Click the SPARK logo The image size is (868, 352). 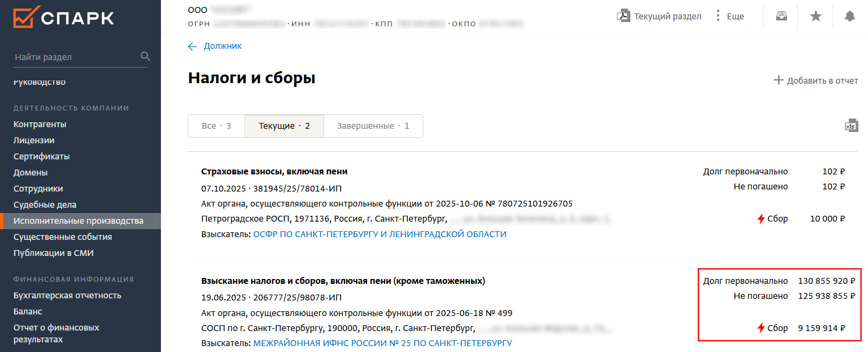[x=63, y=17]
